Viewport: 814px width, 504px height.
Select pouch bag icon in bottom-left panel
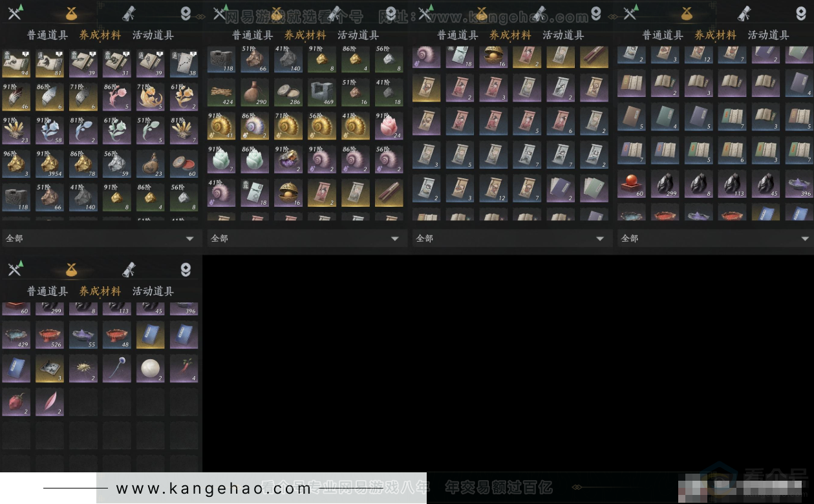click(71, 269)
